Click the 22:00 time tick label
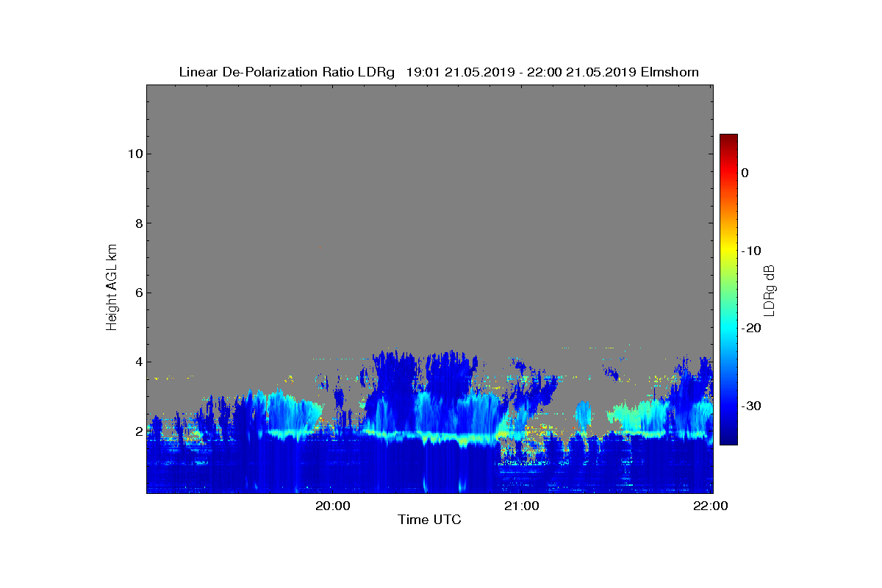This screenshot has width=882, height=588. 711,506
